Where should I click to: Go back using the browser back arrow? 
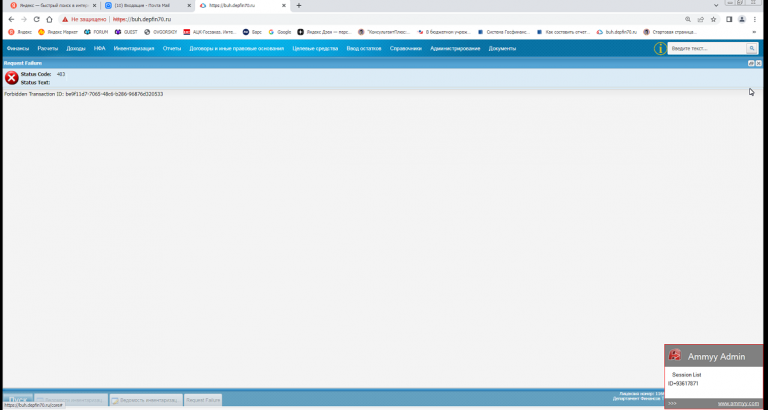click(x=11, y=19)
